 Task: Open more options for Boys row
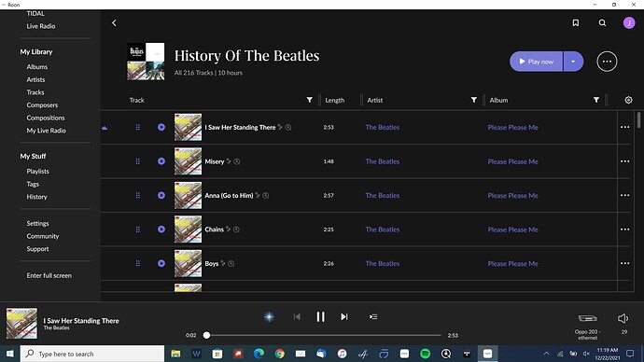tap(624, 263)
